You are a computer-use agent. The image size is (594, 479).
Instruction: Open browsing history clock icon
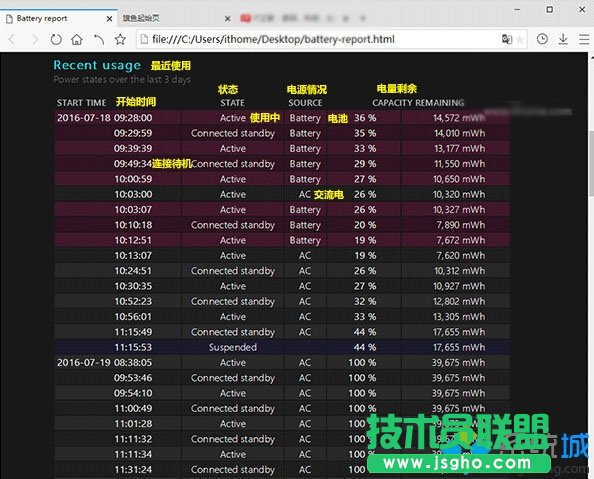[x=542, y=39]
